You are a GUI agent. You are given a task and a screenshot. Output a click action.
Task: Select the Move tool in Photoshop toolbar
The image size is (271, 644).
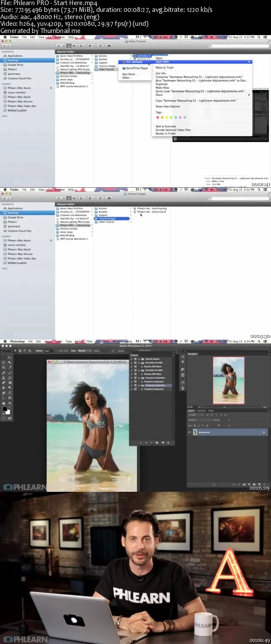[x=9, y=358]
